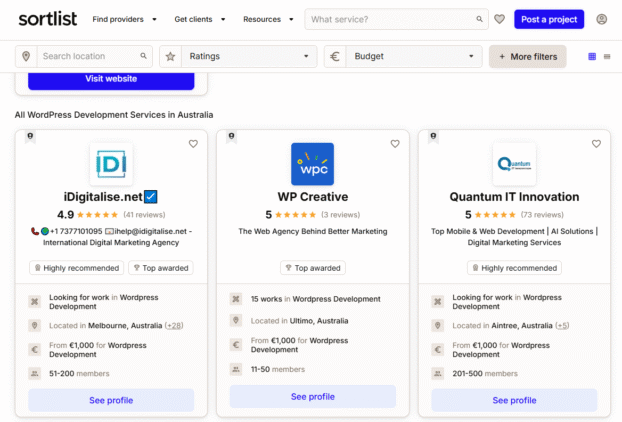Click 15 works in Wordpress Development text

click(x=315, y=299)
